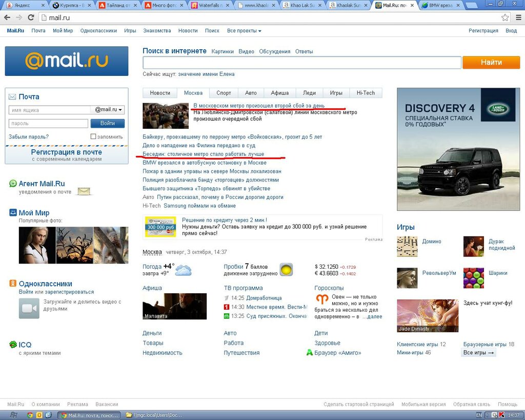This screenshot has width=525, height=420.
Task: Switch to the Новости tab
Action: click(160, 93)
